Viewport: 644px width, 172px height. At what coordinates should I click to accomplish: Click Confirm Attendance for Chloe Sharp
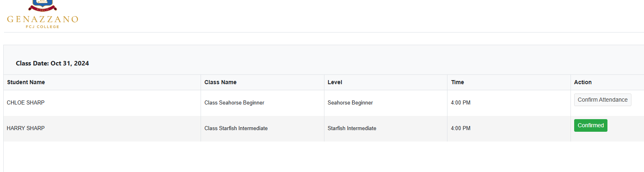pyautogui.click(x=603, y=100)
